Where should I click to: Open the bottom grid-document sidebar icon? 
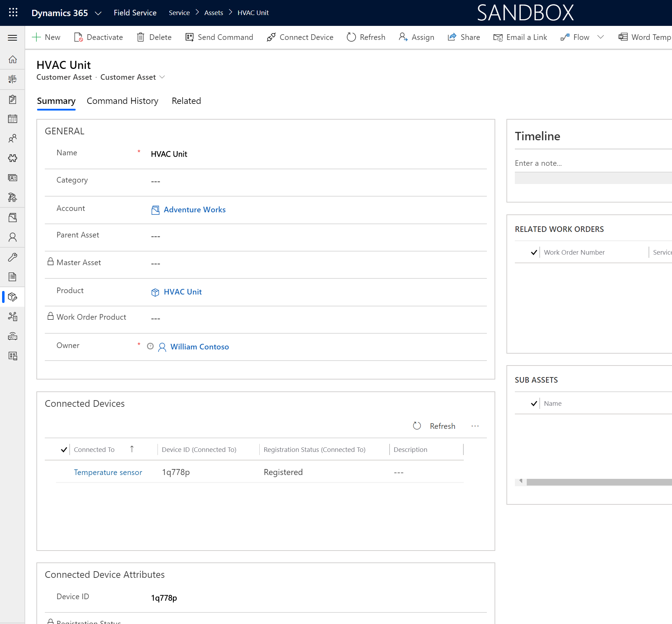(13, 356)
